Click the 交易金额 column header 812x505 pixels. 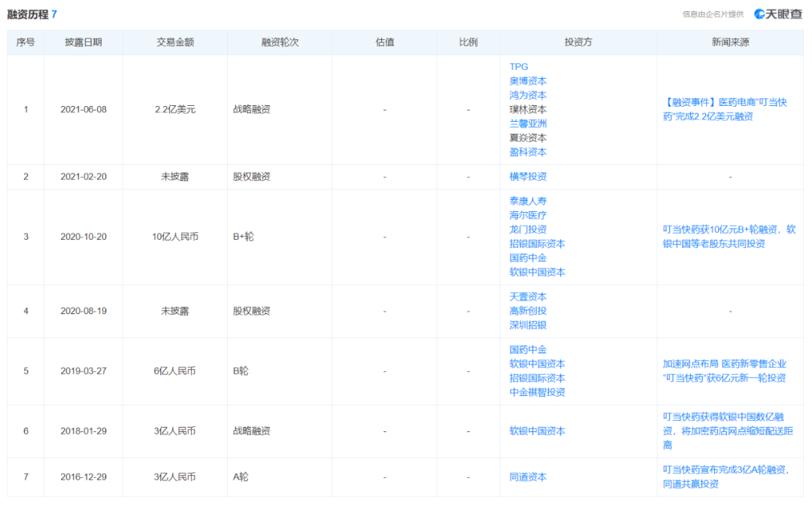[175, 42]
